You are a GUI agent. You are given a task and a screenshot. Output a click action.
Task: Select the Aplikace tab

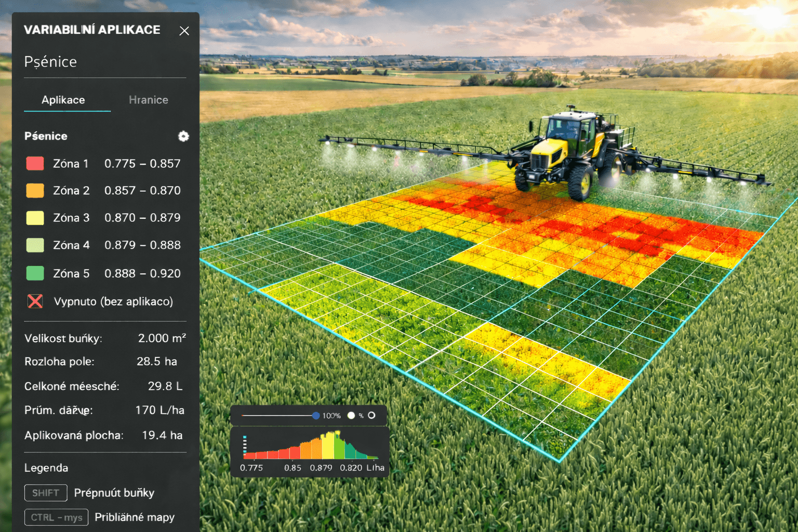pyautogui.click(x=63, y=100)
